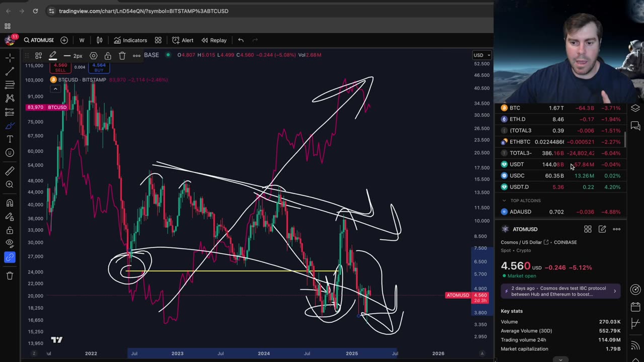The width and height of the screenshot is (644, 362).
Task: Open the USD currency dropdown
Action: coord(481,55)
